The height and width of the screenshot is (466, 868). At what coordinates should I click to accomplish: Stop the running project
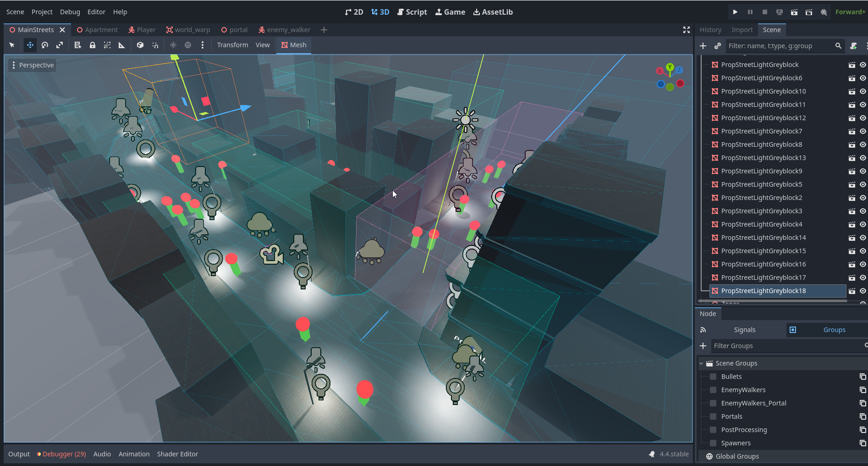[x=765, y=12]
